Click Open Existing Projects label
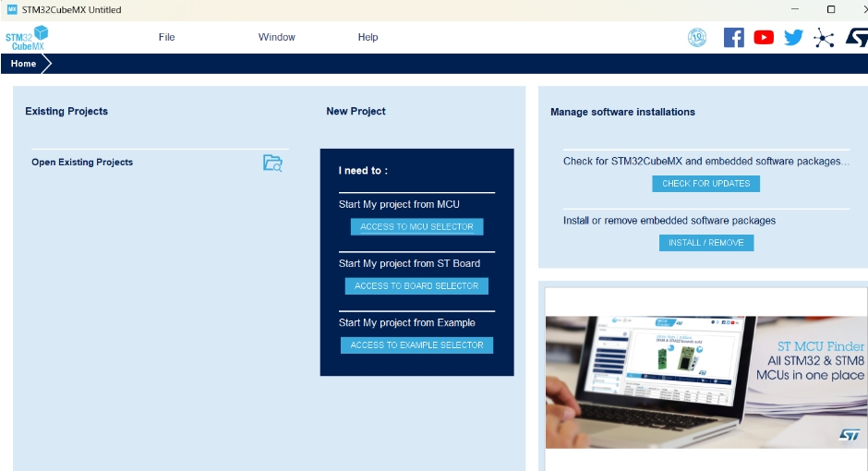868x471 pixels. [x=82, y=163]
